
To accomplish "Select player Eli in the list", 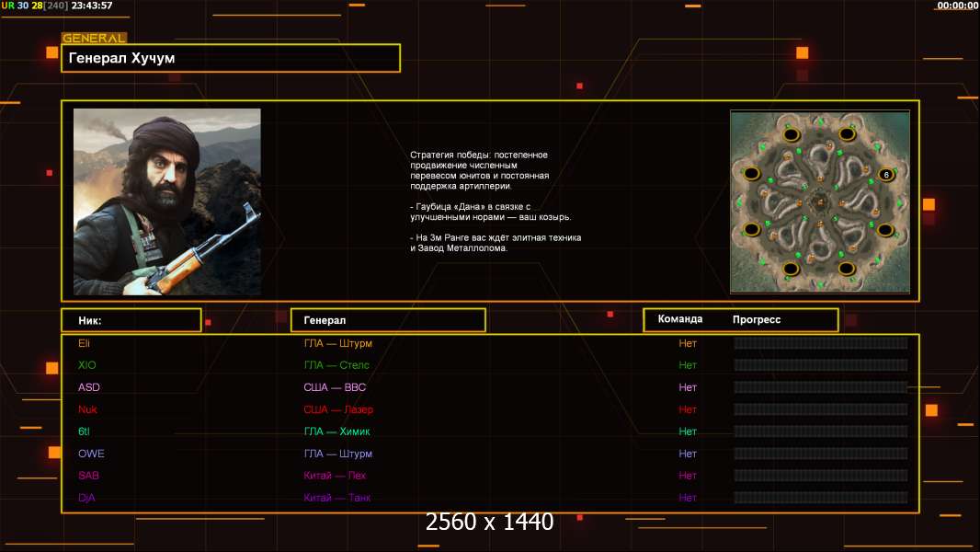I will click(x=85, y=343).
